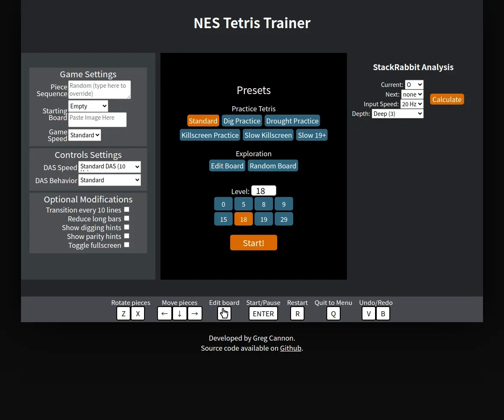Choose level 5 button

click(244, 204)
